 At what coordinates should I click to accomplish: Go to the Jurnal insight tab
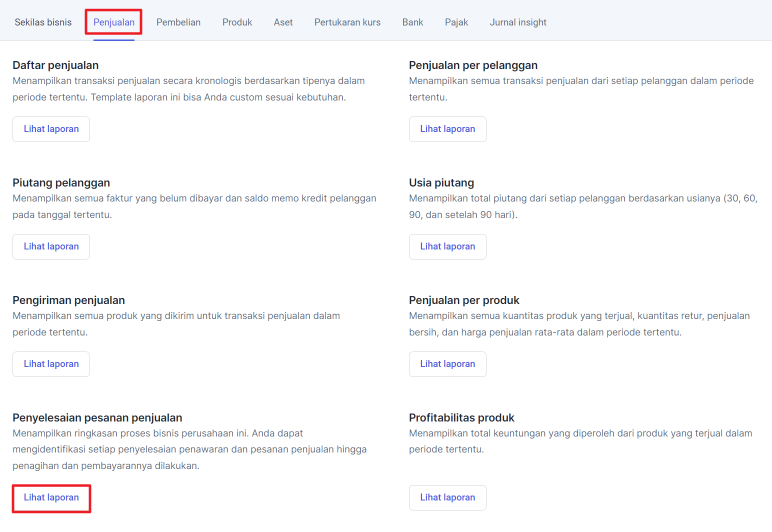[518, 22]
